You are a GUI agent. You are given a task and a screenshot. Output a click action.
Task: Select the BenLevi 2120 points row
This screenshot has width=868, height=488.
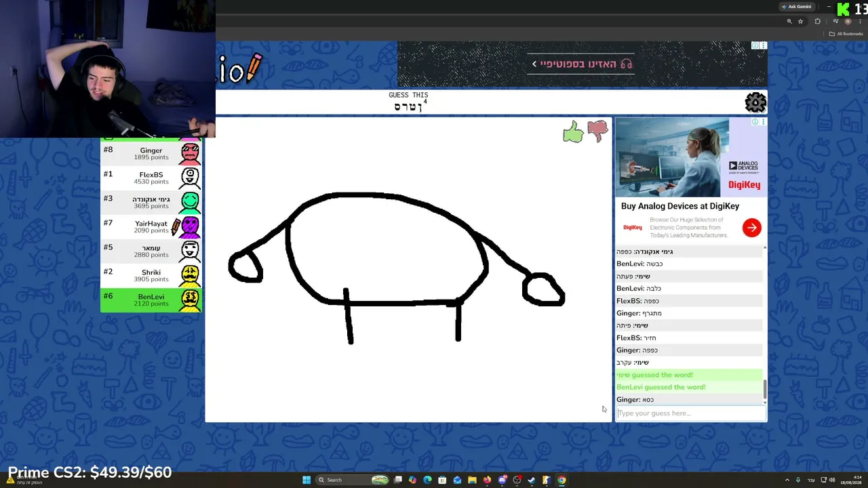tap(151, 300)
